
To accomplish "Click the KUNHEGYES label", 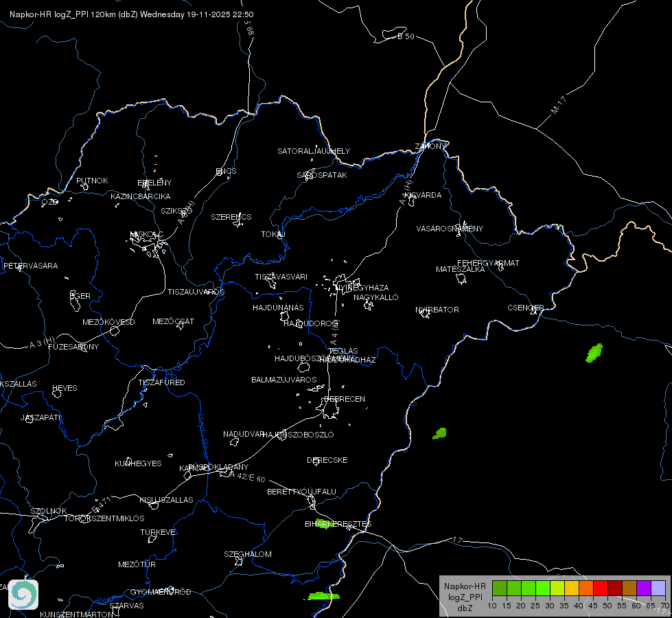I will pyautogui.click(x=138, y=463).
